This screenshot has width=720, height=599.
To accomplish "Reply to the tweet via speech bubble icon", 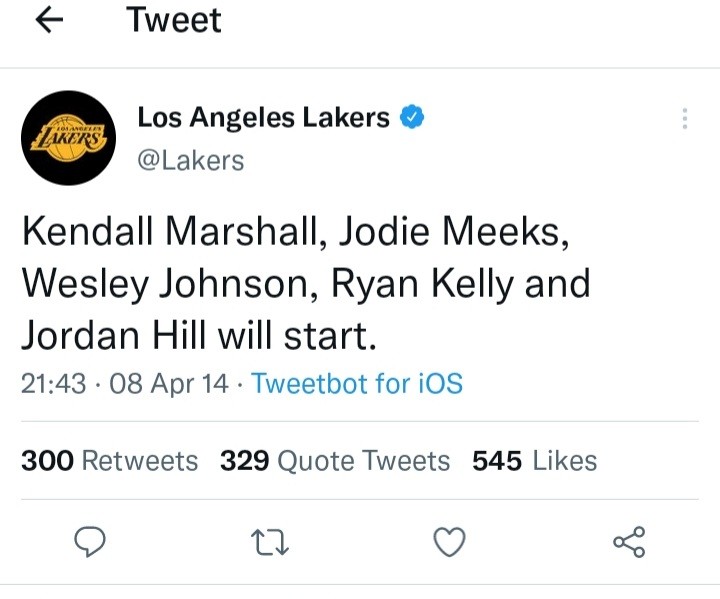I will click(x=91, y=542).
